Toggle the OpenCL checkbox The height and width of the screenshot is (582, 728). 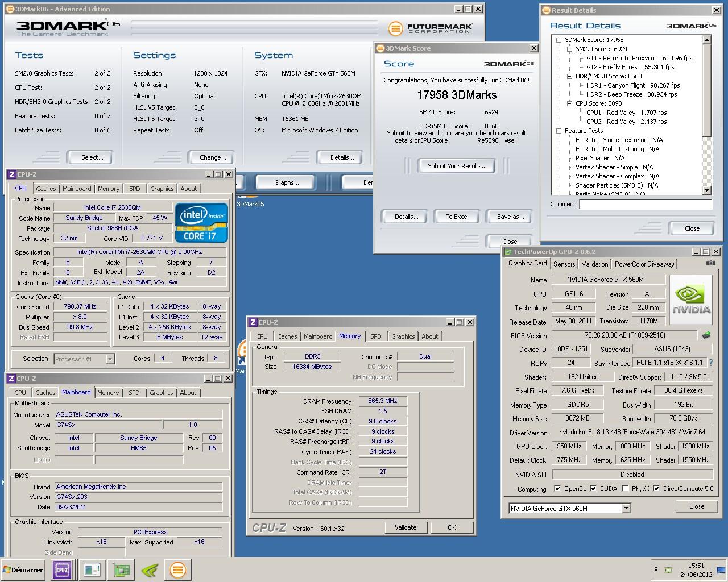point(559,488)
